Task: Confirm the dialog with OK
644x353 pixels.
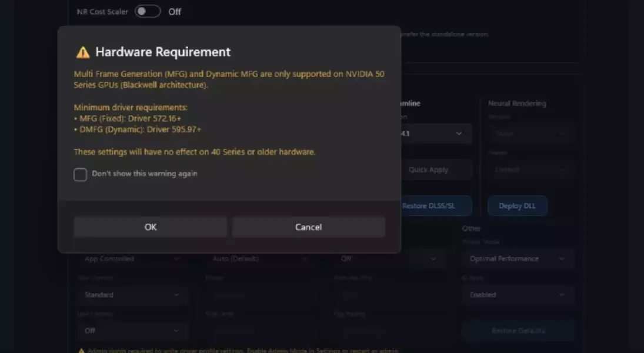Action: 151,227
